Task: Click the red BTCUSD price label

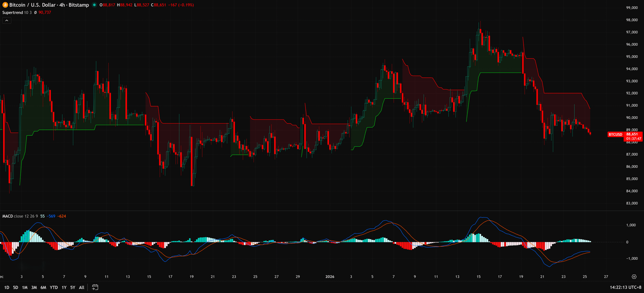Action: [615, 135]
